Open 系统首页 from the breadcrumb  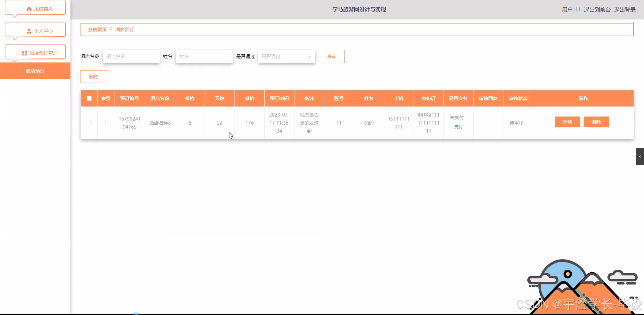[97, 30]
